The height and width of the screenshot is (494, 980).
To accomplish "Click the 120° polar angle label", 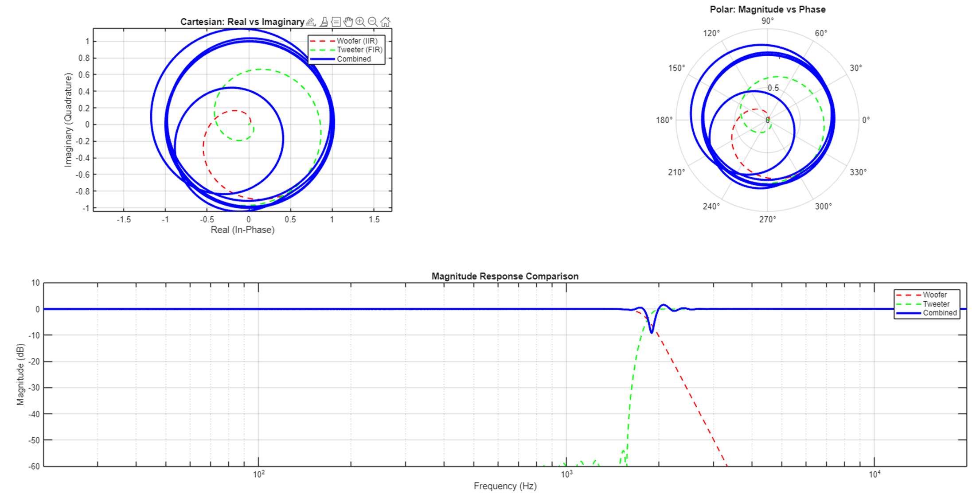I will tap(711, 33).
